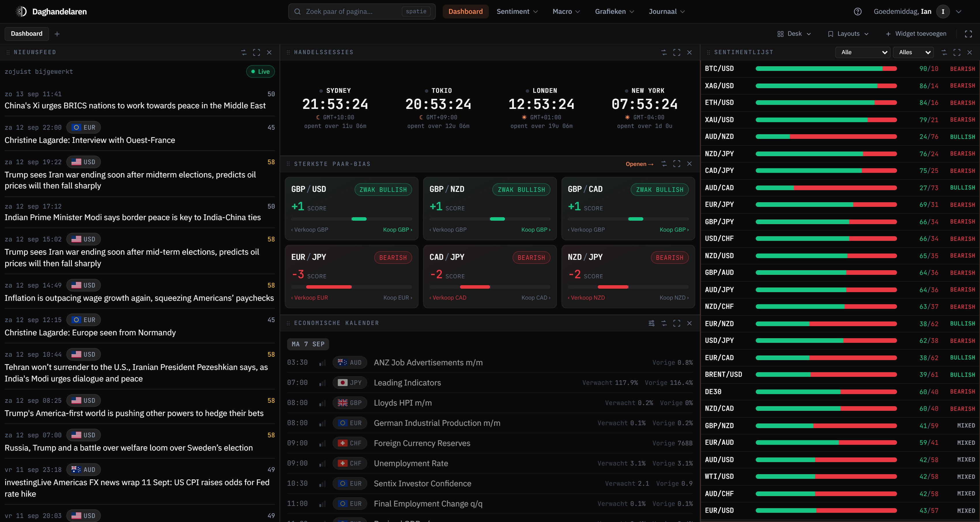Switch to the Dashboard tab

click(27, 34)
